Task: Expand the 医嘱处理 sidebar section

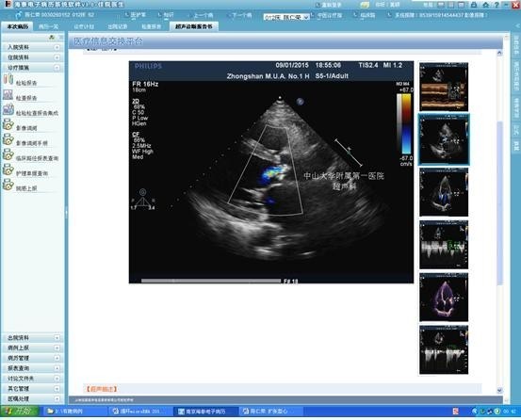Action: coord(32,398)
